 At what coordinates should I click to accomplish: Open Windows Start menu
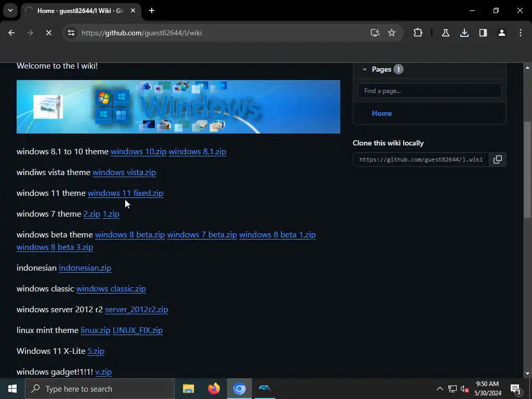click(x=12, y=389)
